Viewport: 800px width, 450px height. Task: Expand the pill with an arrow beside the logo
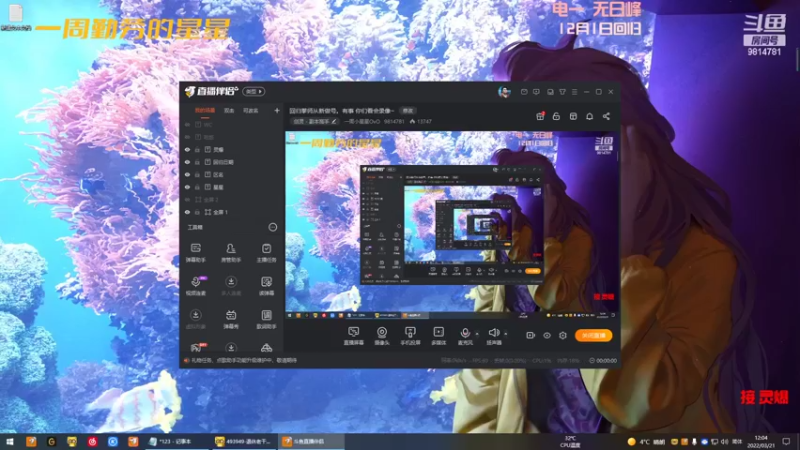[x=254, y=91]
